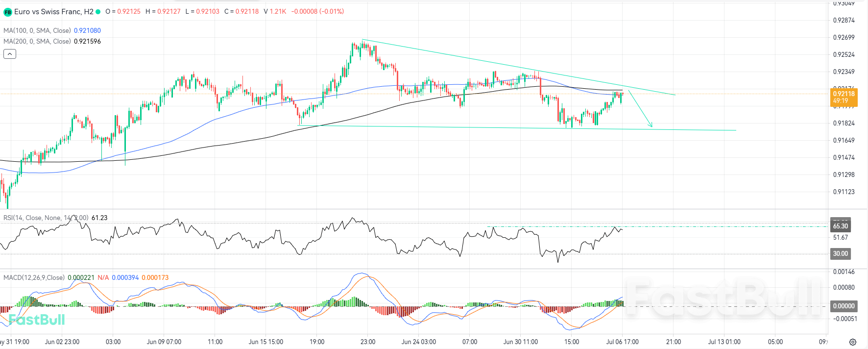Screen dimensions: 868x349
Task: Click the Jul 06 17:00 time label
Action: (x=622, y=342)
